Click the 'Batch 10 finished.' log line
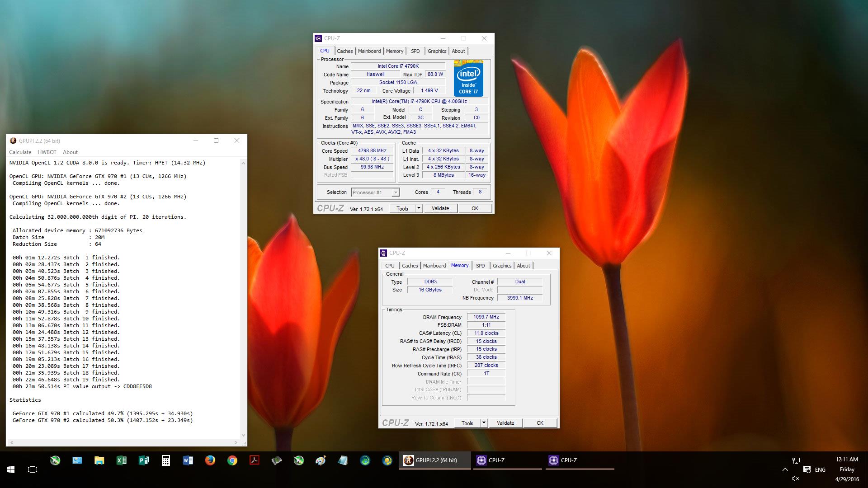Viewport: 868px width, 488px height. 66,319
